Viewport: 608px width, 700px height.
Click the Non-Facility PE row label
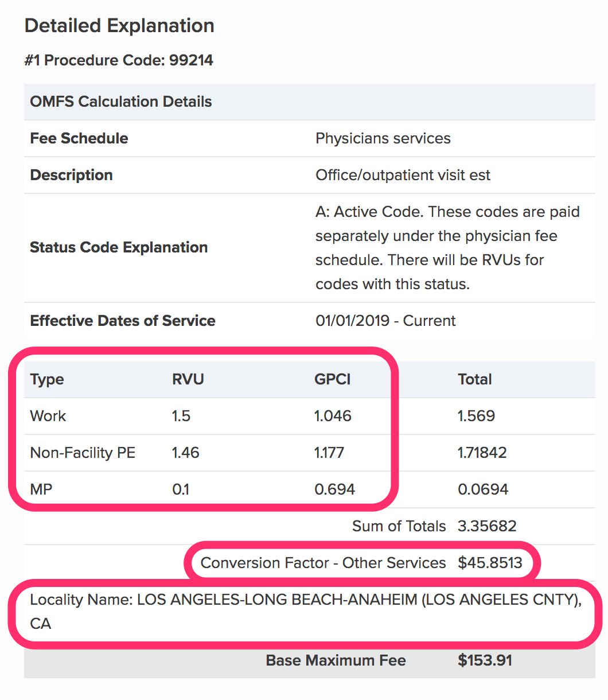tap(83, 453)
